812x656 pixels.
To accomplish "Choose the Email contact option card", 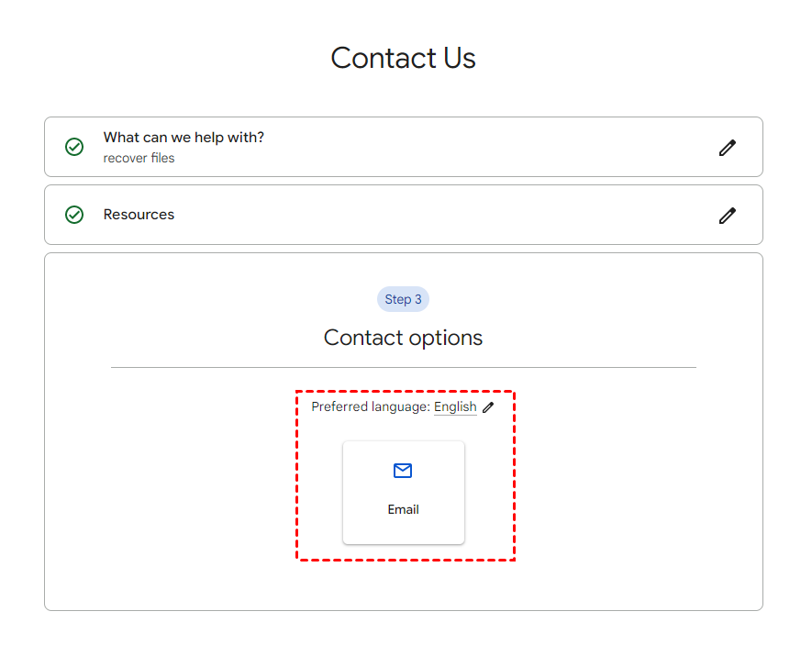I will (404, 493).
